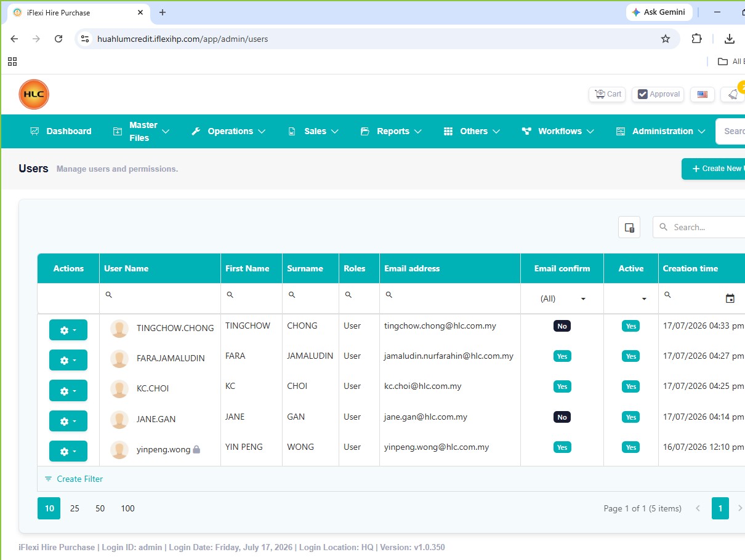Bookmark this page with star icon

point(666,39)
